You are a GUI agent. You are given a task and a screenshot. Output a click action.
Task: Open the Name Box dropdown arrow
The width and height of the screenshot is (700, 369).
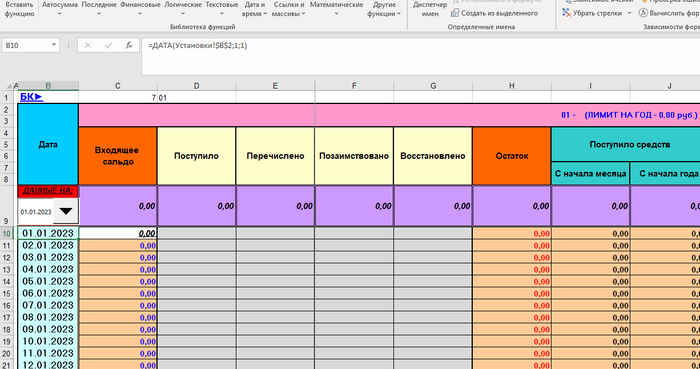(54, 45)
